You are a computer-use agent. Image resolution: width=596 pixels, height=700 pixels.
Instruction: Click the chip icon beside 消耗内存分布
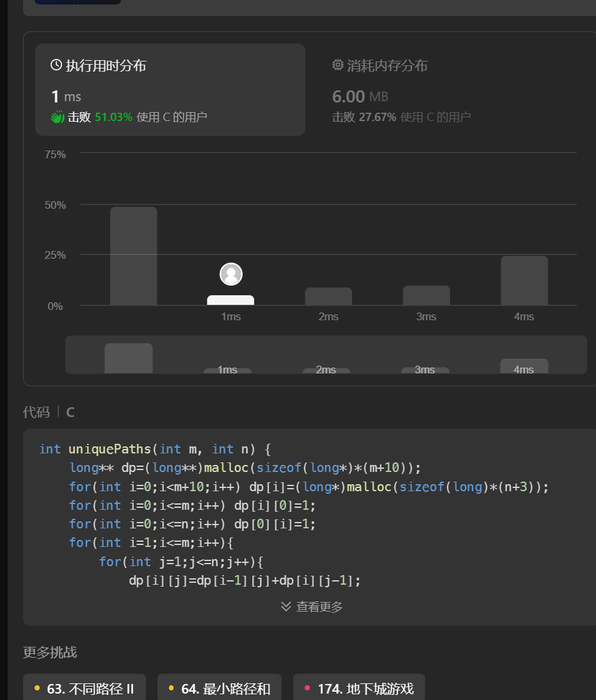point(338,65)
